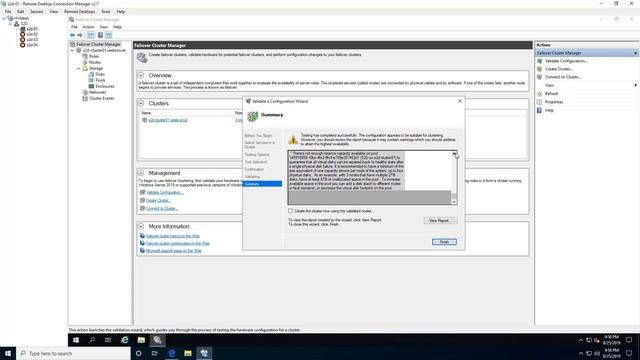This screenshot has width=640, height=360.
Task: Click the summary text box scroll up arrow
Action: click(x=454, y=153)
